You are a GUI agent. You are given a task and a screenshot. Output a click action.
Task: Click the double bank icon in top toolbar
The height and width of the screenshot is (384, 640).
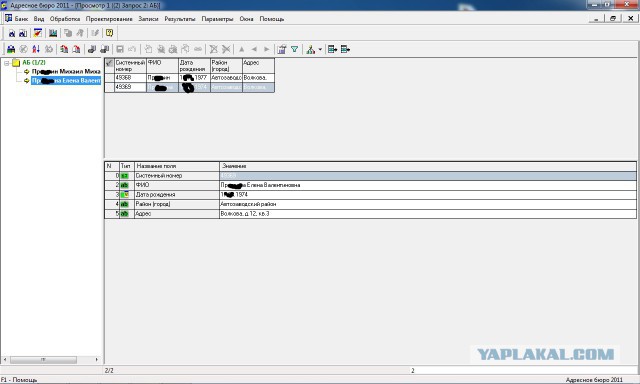pos(23,33)
